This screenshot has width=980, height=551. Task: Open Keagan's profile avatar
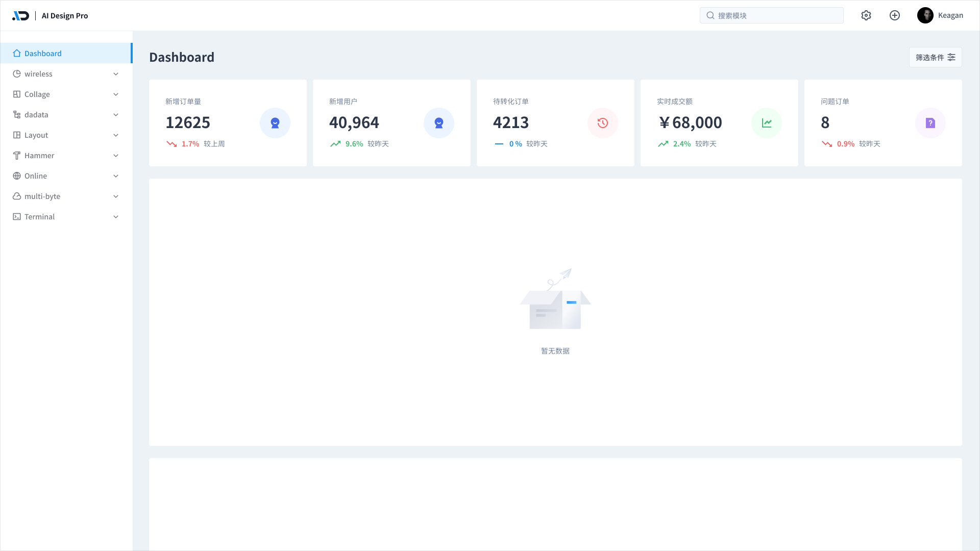[x=925, y=15]
